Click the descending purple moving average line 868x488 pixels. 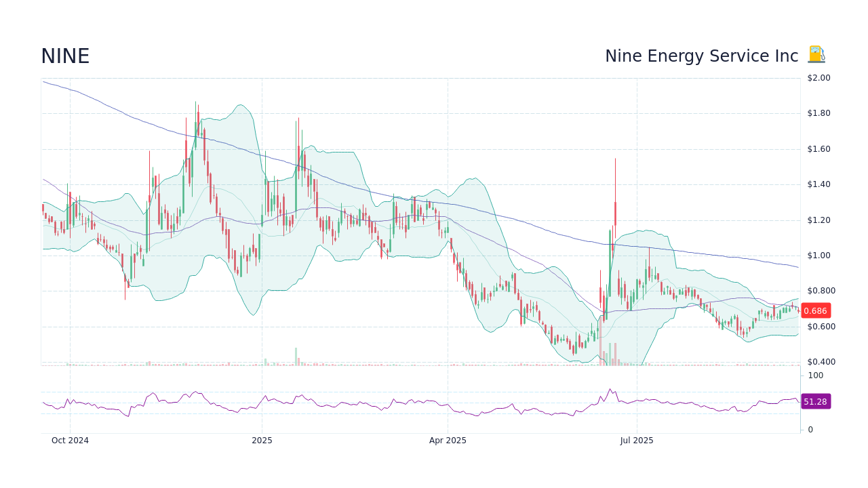[x=475, y=210]
